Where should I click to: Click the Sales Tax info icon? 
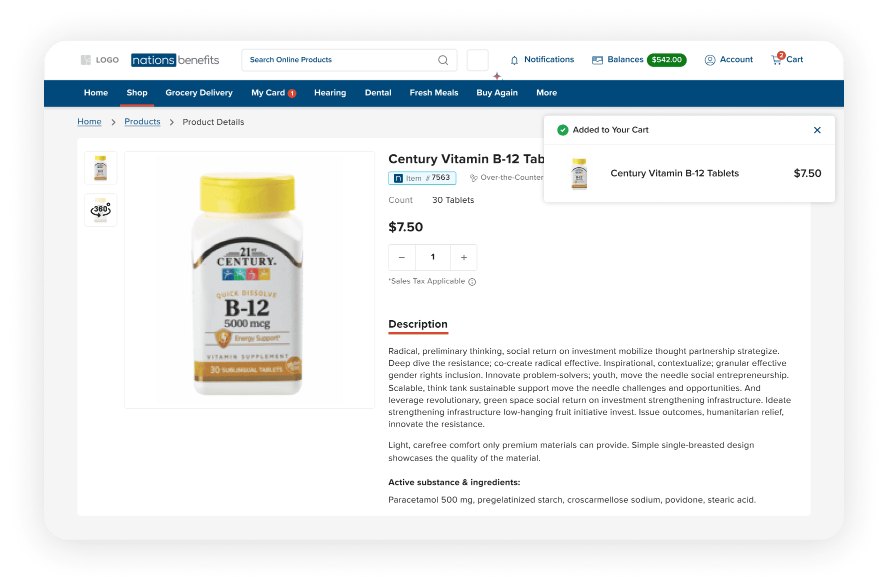[x=472, y=282]
